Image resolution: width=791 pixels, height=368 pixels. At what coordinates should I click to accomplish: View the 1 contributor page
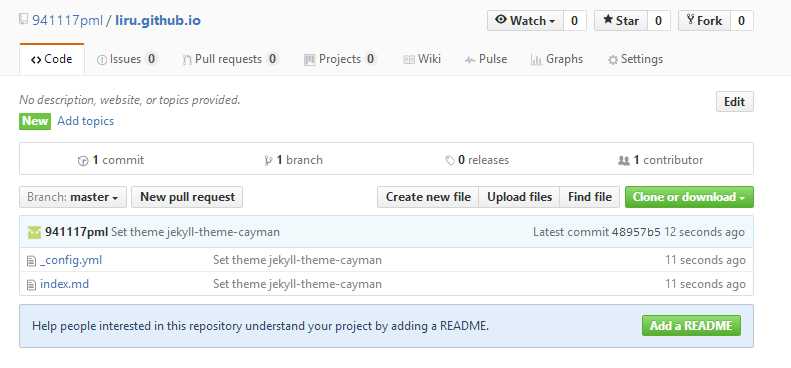[660, 160]
